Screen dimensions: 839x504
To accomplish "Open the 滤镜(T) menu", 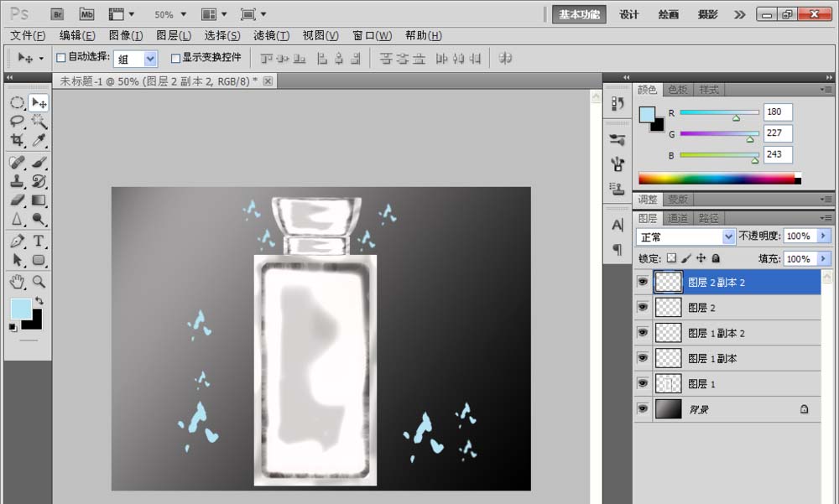I will (271, 36).
